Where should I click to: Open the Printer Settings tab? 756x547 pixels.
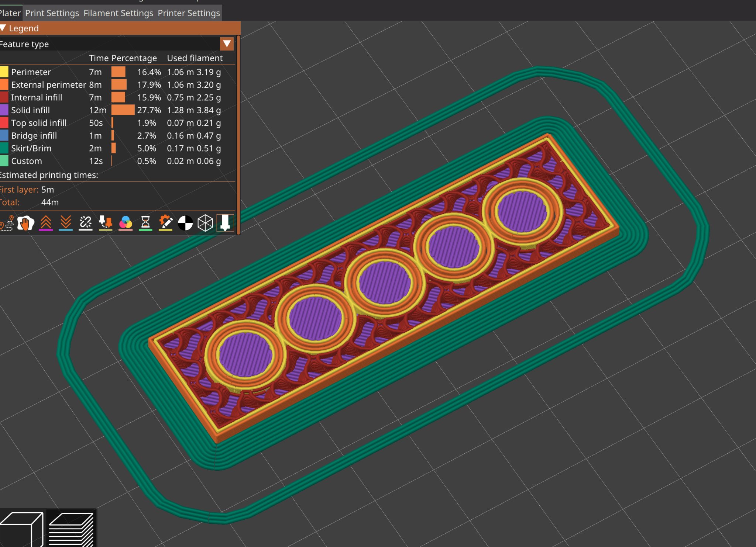189,13
